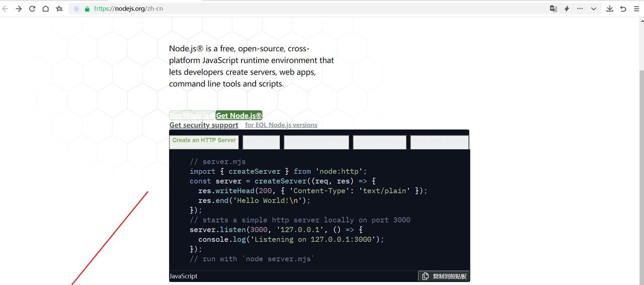
Task: Go back to the previous page
Action: tap(6, 9)
